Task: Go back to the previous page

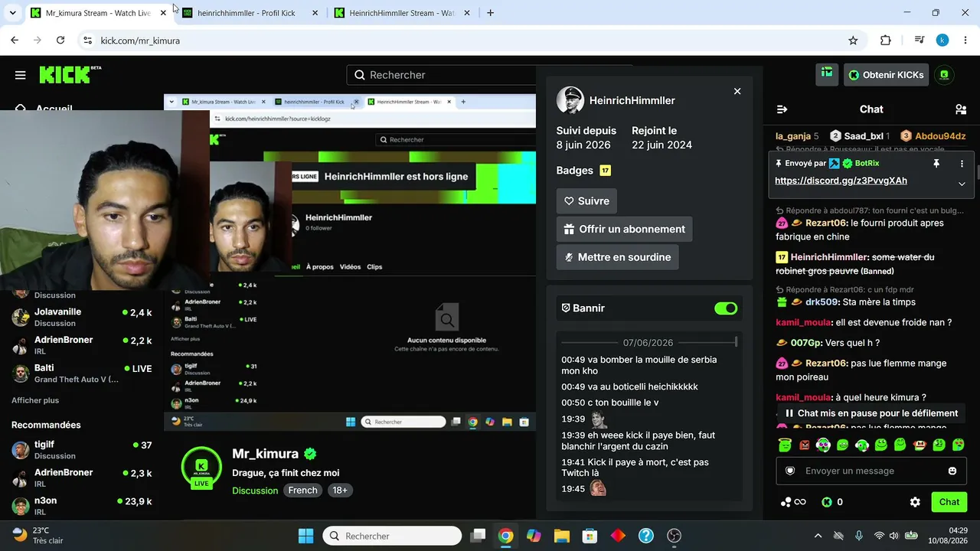Action: pos(15,41)
